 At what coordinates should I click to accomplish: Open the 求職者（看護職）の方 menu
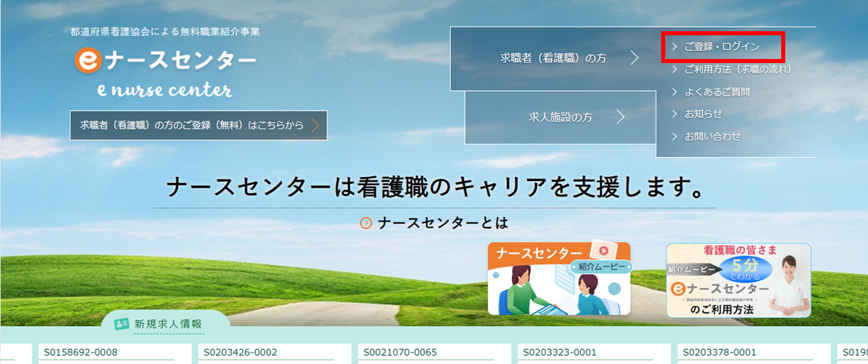553,59
